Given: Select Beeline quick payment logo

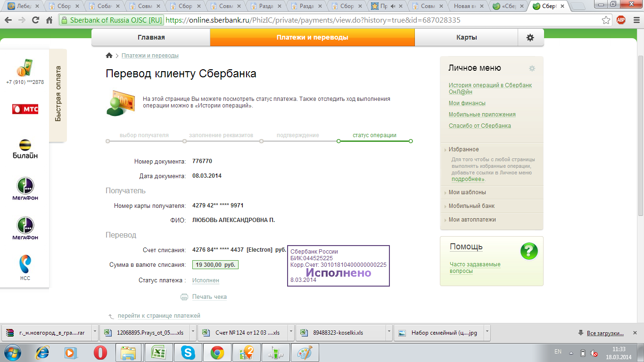Looking at the screenshot, I should click(25, 149).
